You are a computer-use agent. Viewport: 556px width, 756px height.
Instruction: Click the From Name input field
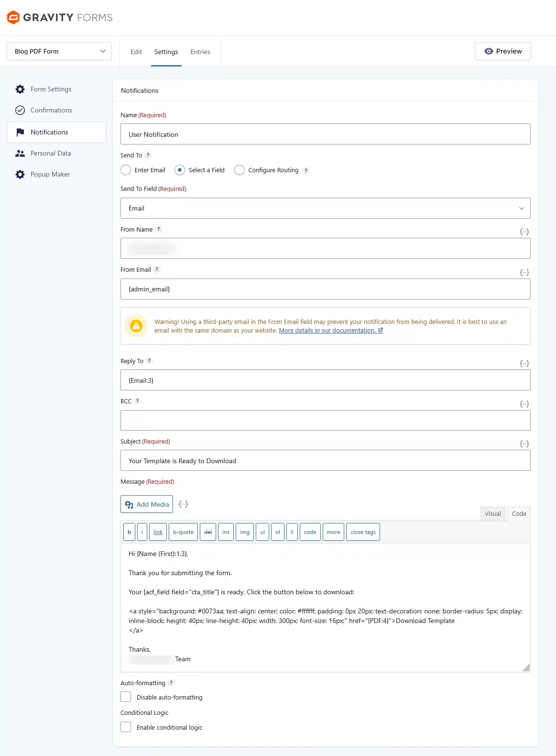pyautogui.click(x=326, y=248)
